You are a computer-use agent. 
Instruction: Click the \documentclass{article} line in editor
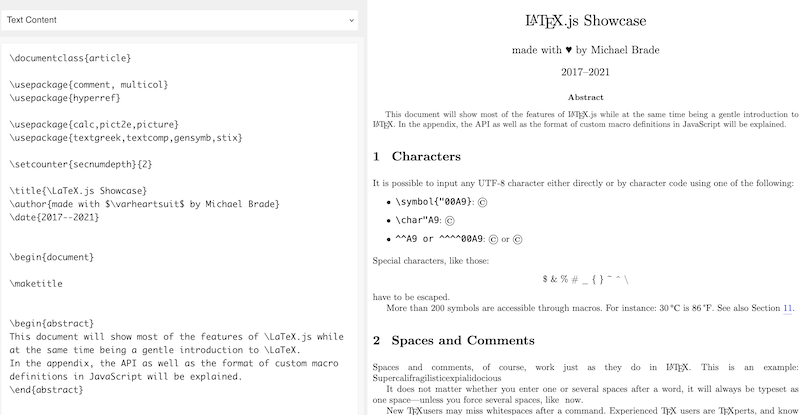[x=70, y=58]
